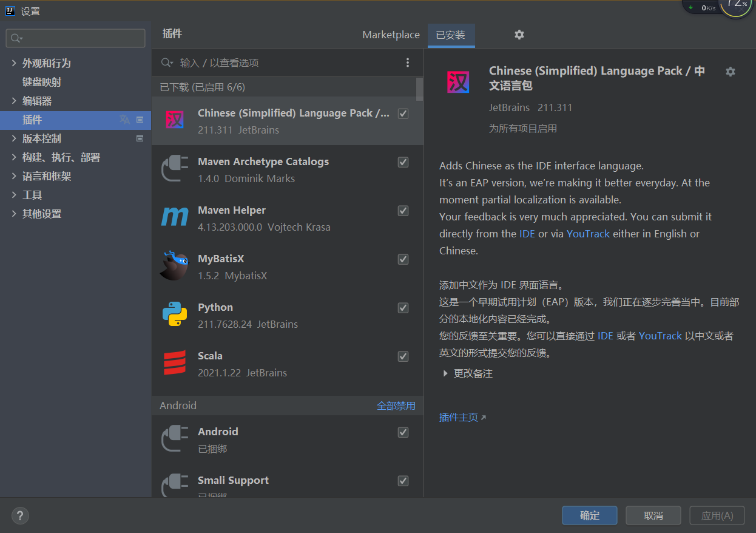
Task: Expand 其他设置 settings category
Action: [14, 214]
